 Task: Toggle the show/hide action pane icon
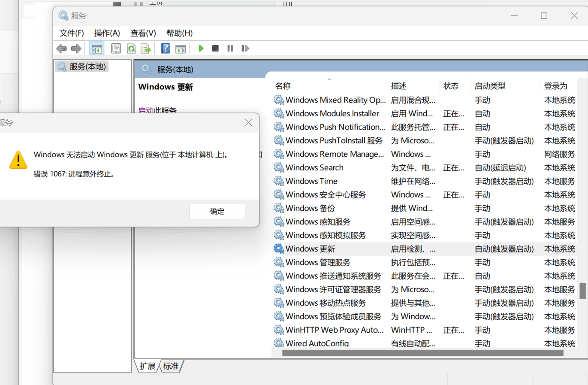[181, 49]
